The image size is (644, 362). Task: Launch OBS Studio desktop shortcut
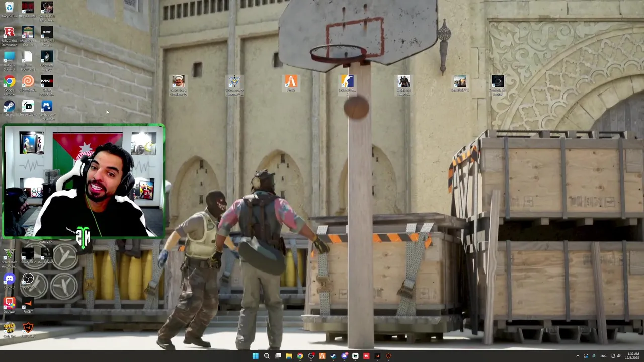click(28, 280)
